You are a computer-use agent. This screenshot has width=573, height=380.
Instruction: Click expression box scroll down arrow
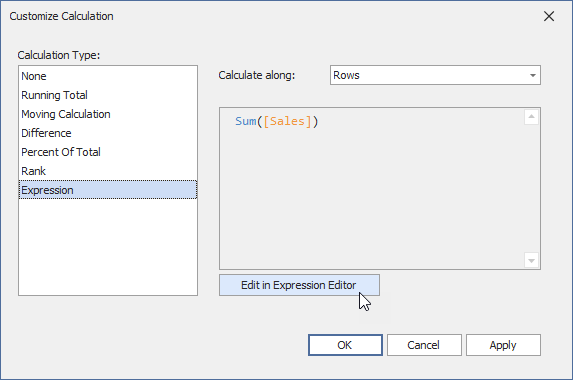coord(531,260)
